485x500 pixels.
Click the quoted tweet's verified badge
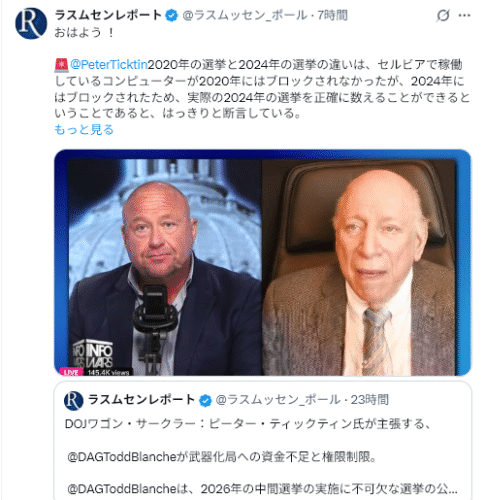(205, 400)
